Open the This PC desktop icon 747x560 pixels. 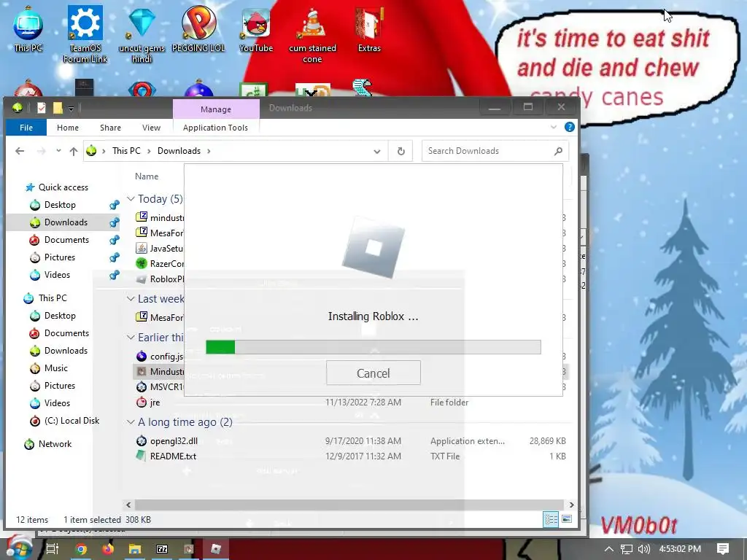(28, 29)
